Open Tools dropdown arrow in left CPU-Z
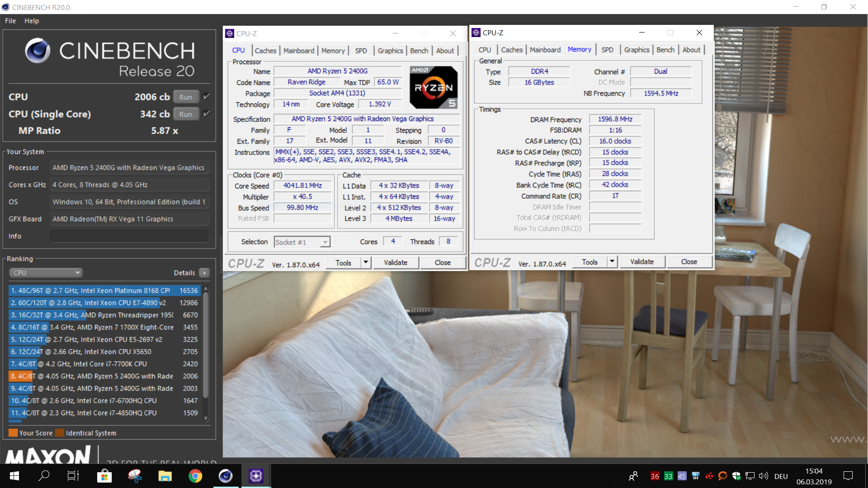This screenshot has width=868, height=488. 366,263
